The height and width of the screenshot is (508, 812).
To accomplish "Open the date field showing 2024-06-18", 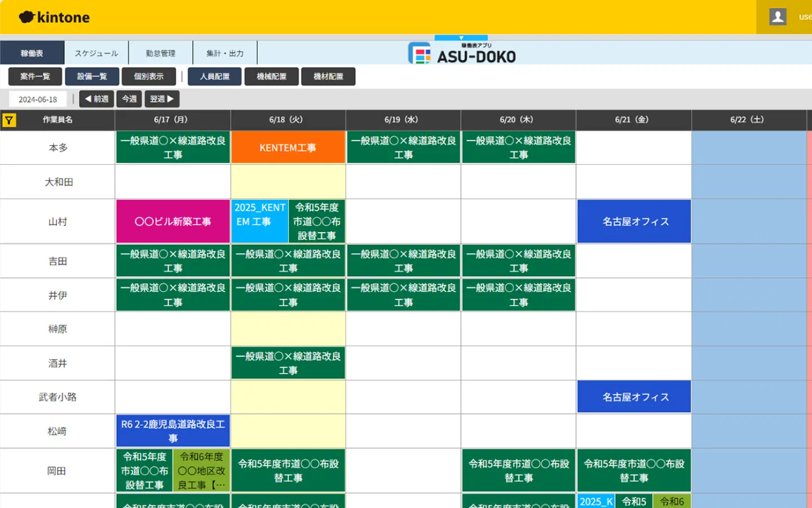I will (38, 99).
